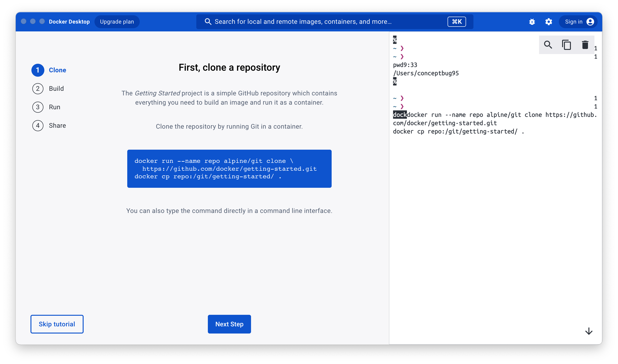The width and height of the screenshot is (618, 364).
Task: Go to the Build step
Action: pyautogui.click(x=56, y=88)
